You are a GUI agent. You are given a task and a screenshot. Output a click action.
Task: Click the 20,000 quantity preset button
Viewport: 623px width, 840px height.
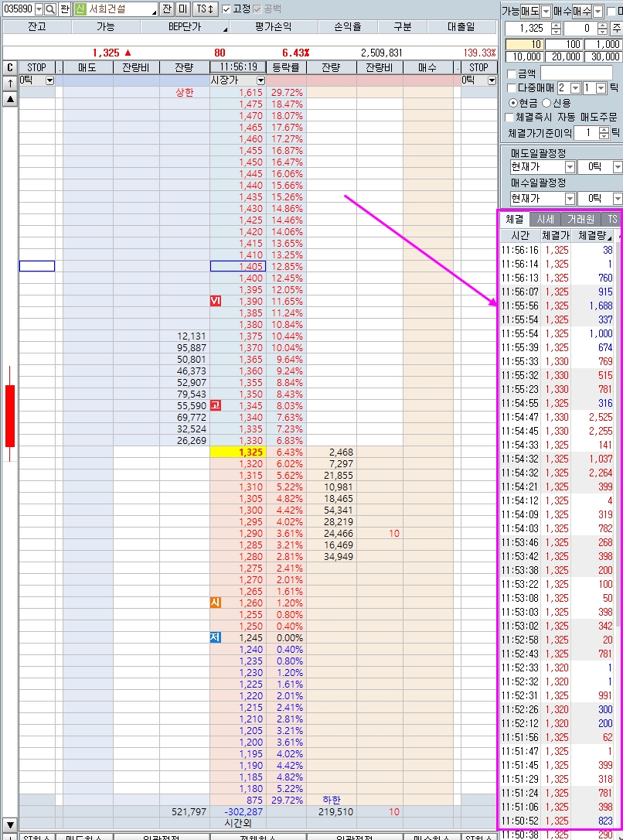coord(563,57)
